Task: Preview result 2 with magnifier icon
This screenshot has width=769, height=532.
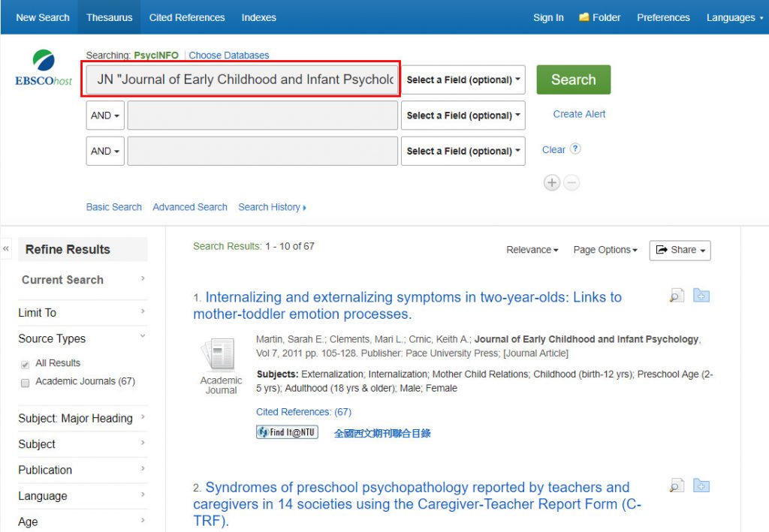Action: [677, 485]
